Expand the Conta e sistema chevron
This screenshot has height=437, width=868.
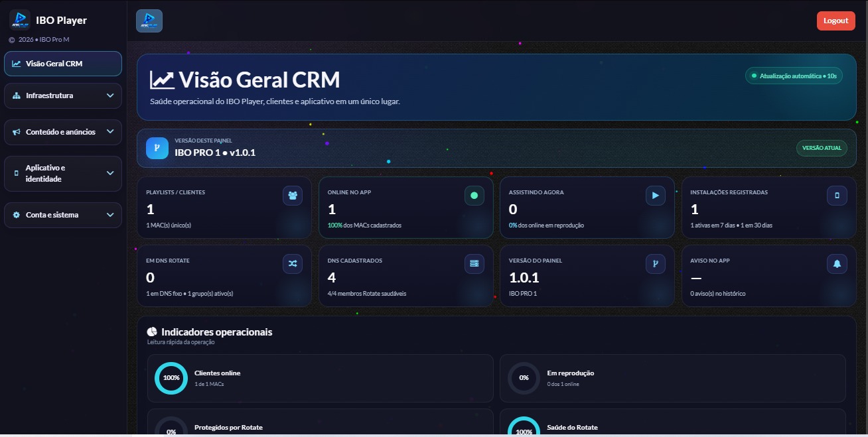point(110,215)
